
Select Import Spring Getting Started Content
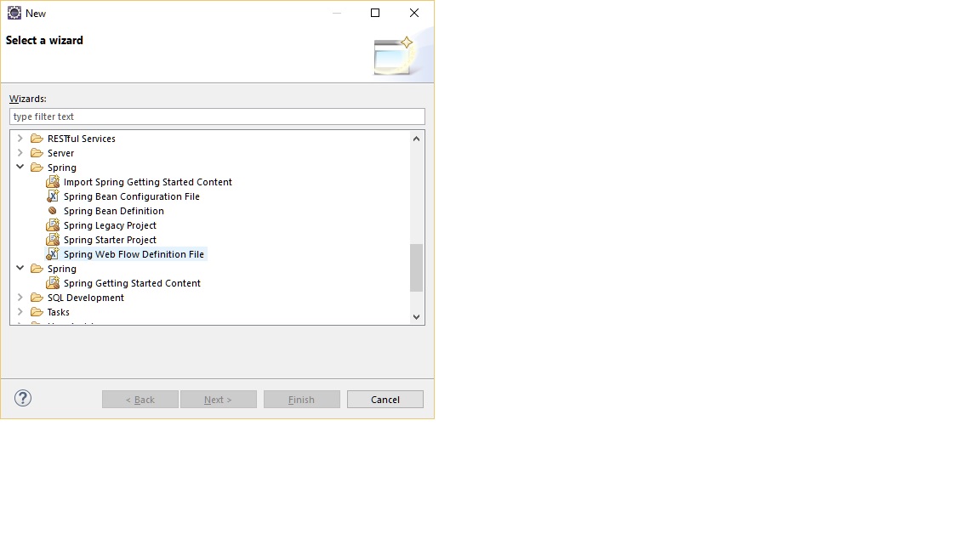click(x=147, y=182)
